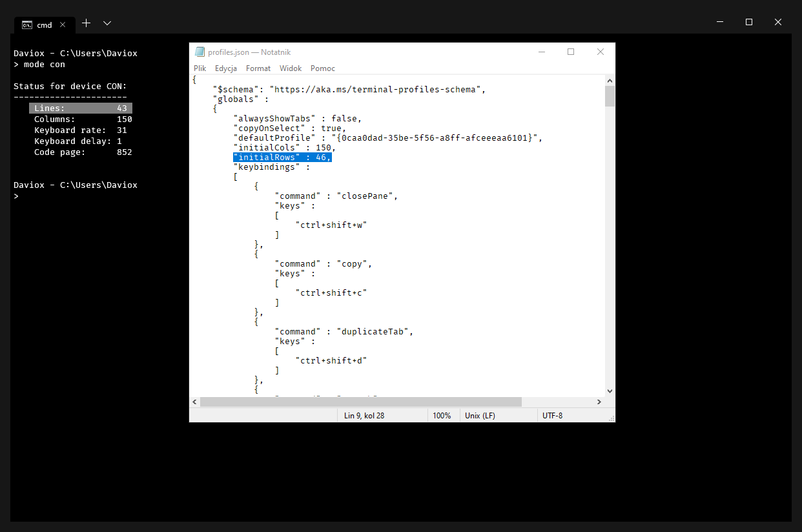Open the Pomoc menu
The height and width of the screenshot is (532, 802).
tap(322, 68)
